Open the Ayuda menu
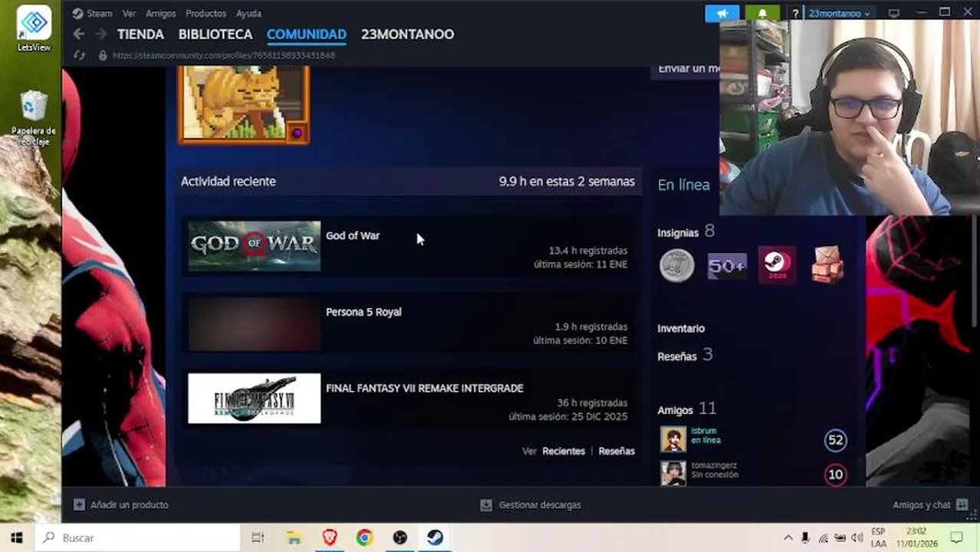 (248, 13)
